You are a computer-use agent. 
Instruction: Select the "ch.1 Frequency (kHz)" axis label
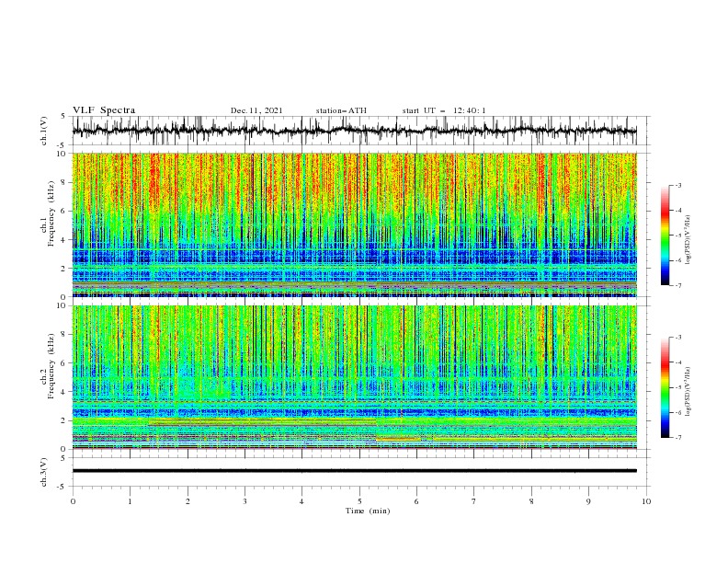tap(48, 214)
